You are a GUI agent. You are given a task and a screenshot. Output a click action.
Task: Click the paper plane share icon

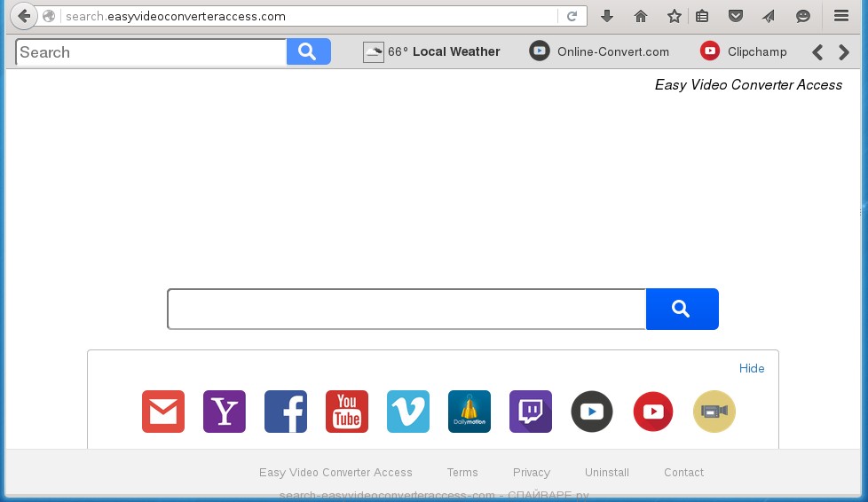point(769,16)
